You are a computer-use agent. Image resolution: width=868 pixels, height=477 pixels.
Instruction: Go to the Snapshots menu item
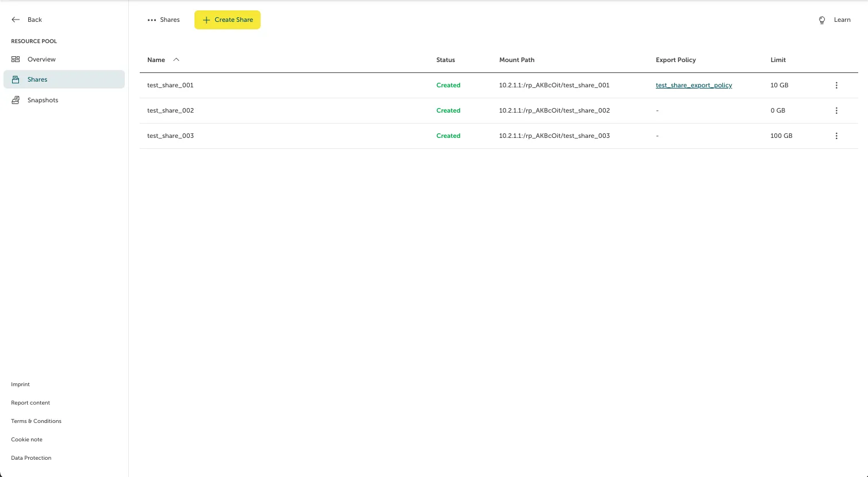click(x=43, y=100)
